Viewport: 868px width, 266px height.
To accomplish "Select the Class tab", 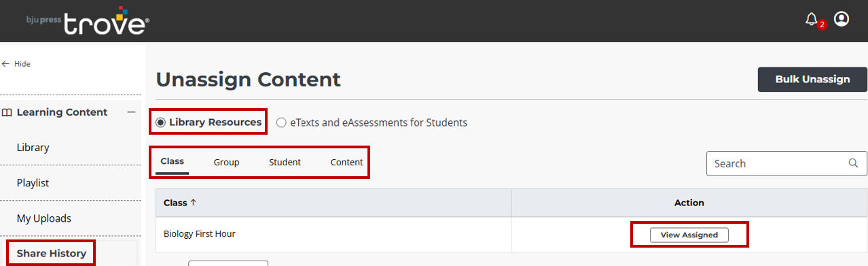I will coord(173,162).
